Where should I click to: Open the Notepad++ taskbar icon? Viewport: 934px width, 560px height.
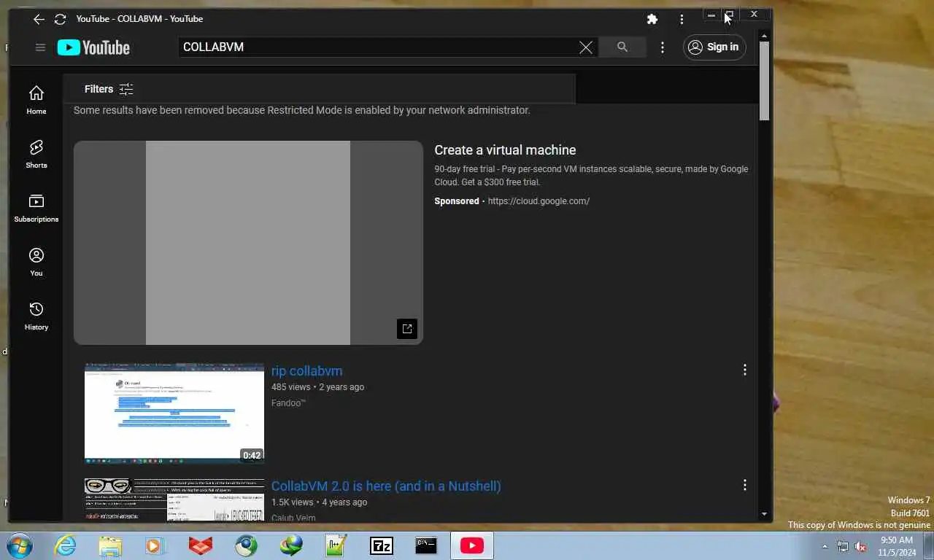(336, 545)
